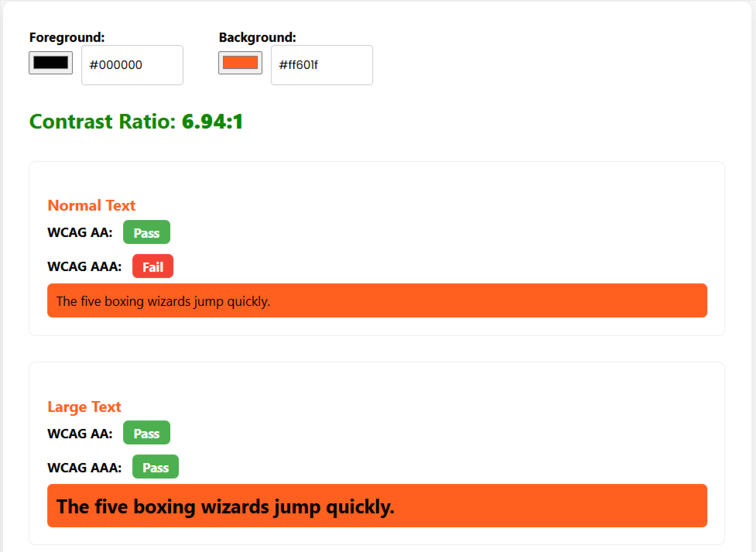756x552 pixels.
Task: Click the background hex field showing #ff601f
Action: point(321,65)
